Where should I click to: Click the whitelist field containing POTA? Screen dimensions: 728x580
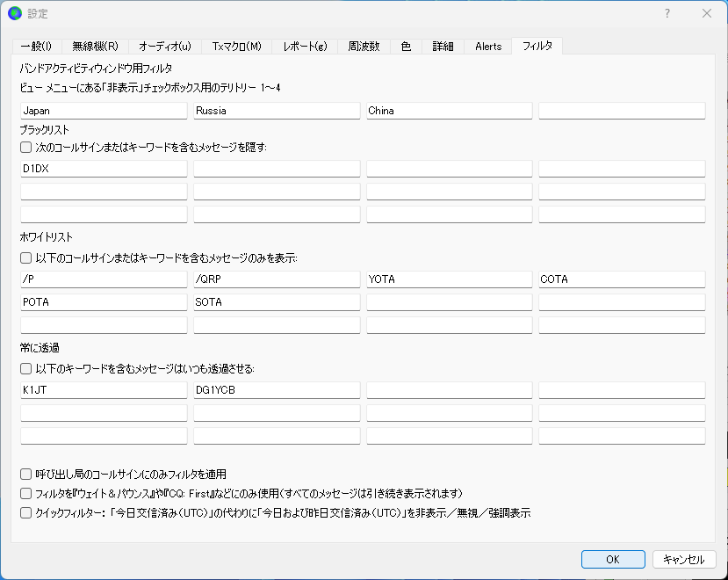point(104,302)
